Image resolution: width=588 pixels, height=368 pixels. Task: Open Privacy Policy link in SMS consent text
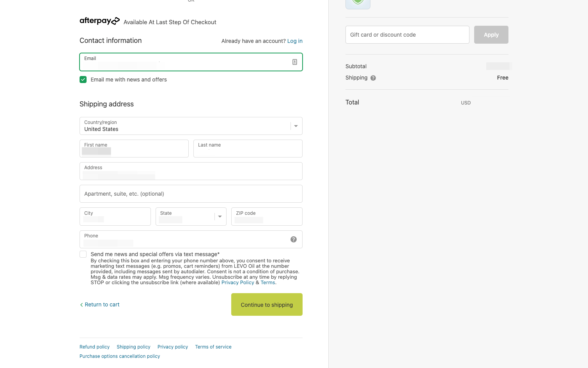(238, 283)
